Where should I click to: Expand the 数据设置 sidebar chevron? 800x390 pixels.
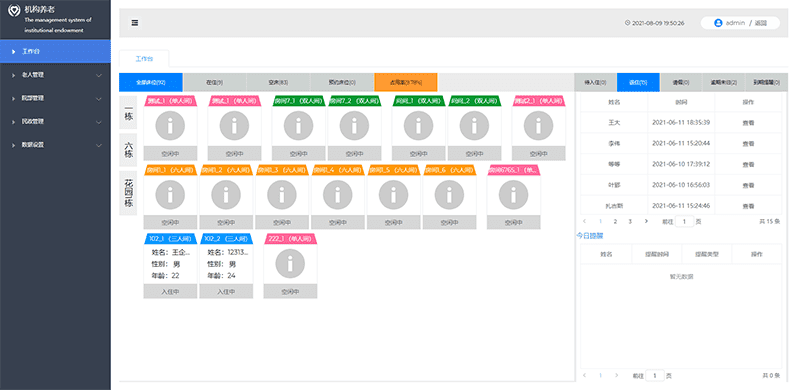pyautogui.click(x=99, y=145)
